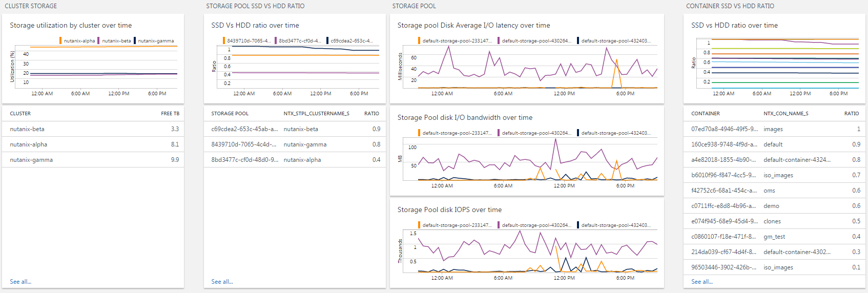Click Storage utilization by cluster over time title
Image resolution: width=868 pixels, height=293 pixels.
coord(71,26)
